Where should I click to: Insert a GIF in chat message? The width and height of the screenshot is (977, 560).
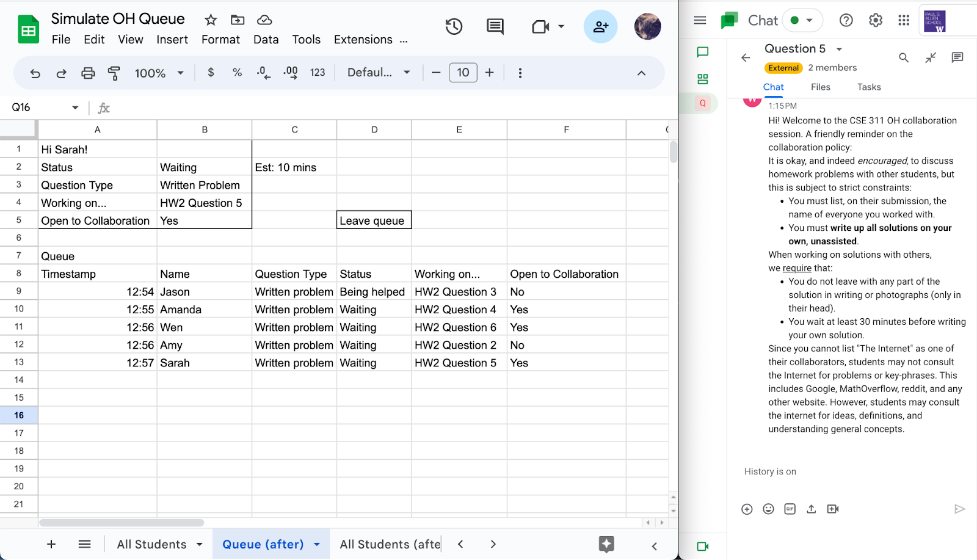(x=790, y=509)
